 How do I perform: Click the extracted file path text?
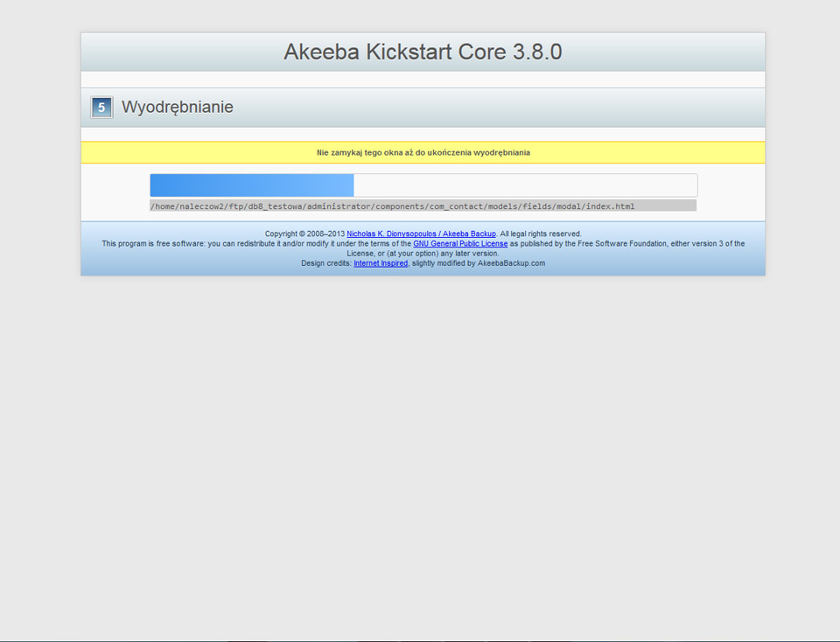392,206
